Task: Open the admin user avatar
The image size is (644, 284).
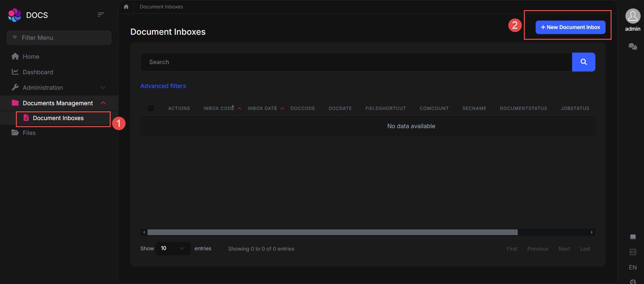Action: click(633, 16)
